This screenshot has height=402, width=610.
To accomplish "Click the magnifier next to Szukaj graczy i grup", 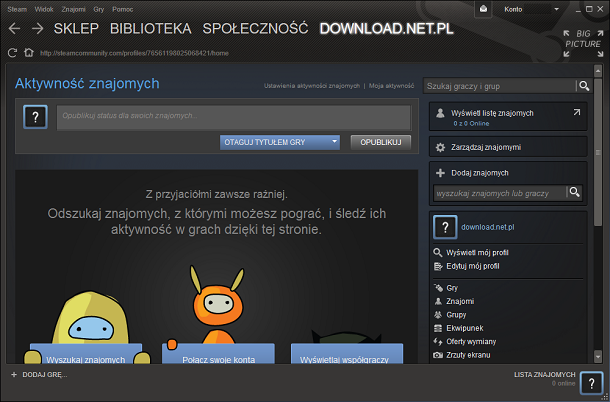I will (x=584, y=86).
